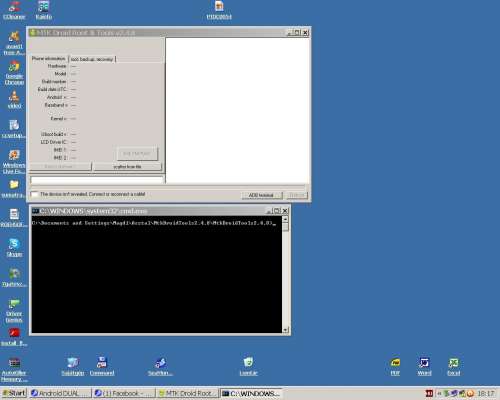The image size is (500, 400).
Task: Click the orange tray icon beside the clock
Action: 470,394
